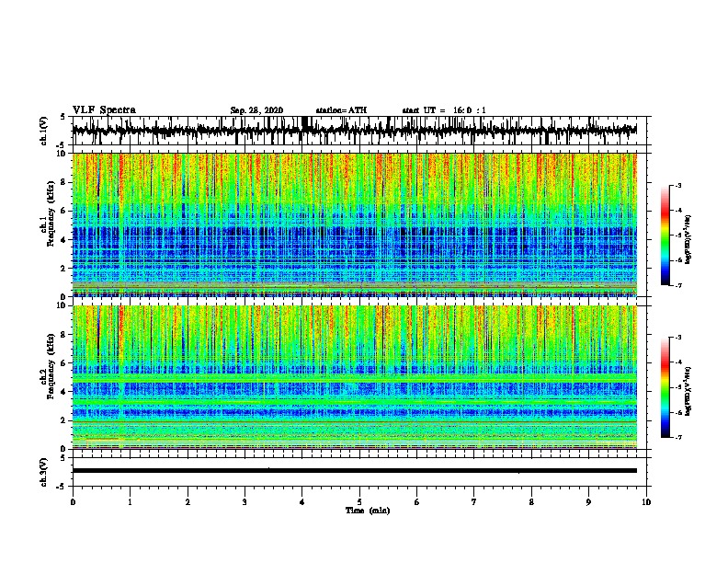This screenshot has width=728, height=563.
Task: Click the PSD units label beside ch.1 color bar
Action: (x=688, y=239)
